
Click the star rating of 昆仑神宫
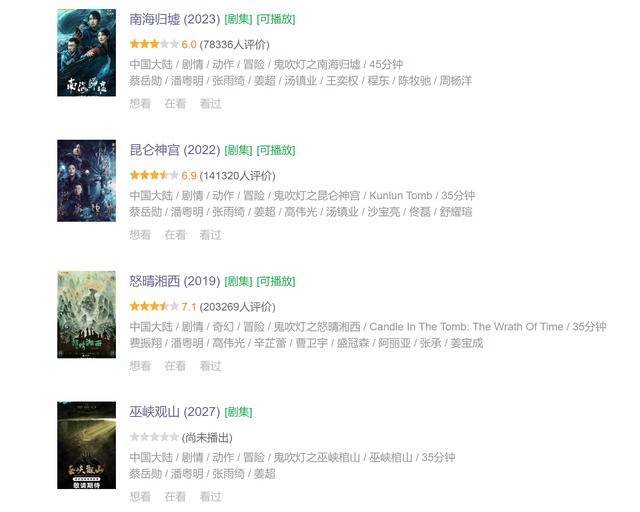tap(154, 176)
